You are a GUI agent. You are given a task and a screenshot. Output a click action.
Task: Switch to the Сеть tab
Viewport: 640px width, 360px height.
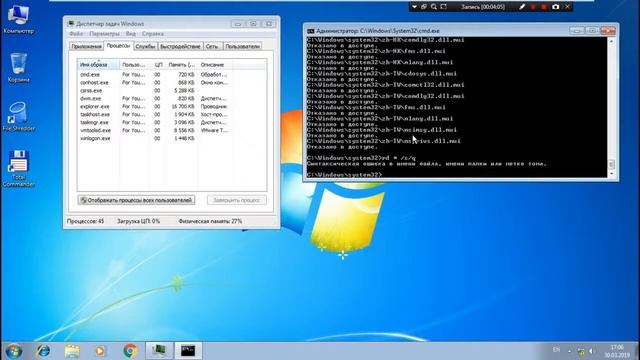[212, 47]
